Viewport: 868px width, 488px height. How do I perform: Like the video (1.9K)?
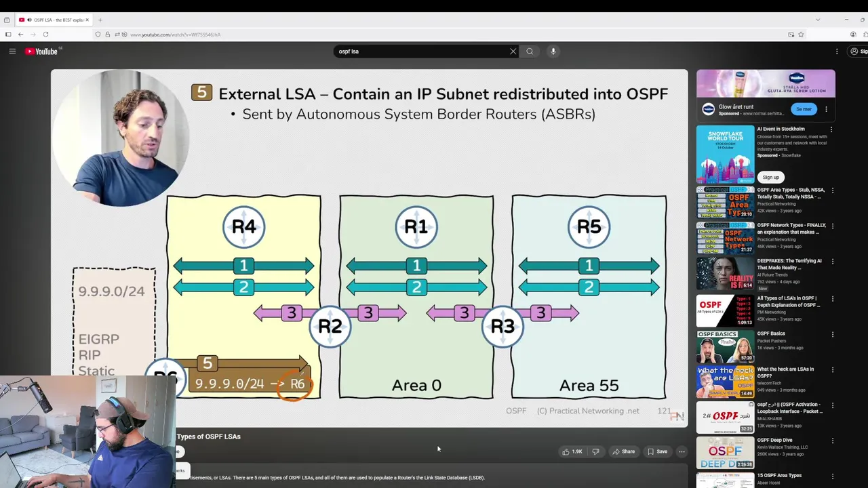pyautogui.click(x=572, y=451)
